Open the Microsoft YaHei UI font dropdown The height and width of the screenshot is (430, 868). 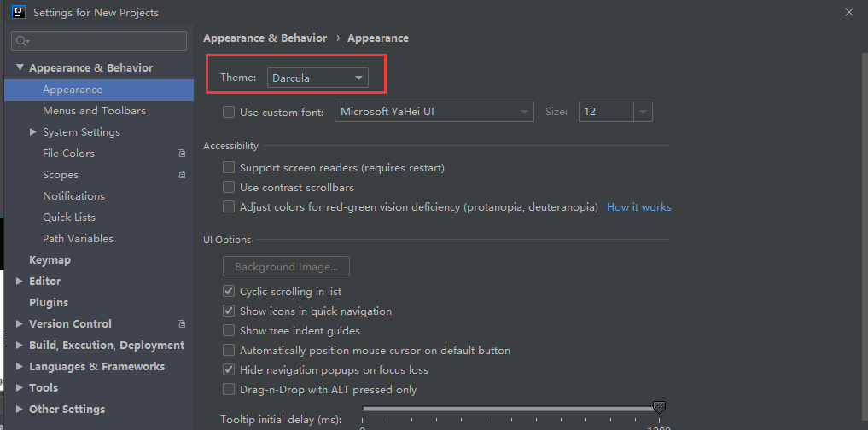(434, 112)
